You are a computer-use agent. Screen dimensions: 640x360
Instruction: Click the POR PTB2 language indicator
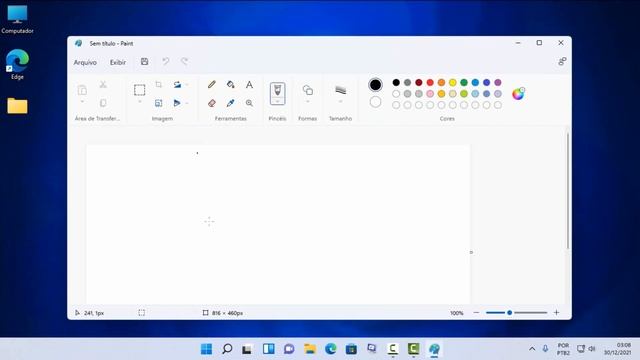pyautogui.click(x=563, y=349)
